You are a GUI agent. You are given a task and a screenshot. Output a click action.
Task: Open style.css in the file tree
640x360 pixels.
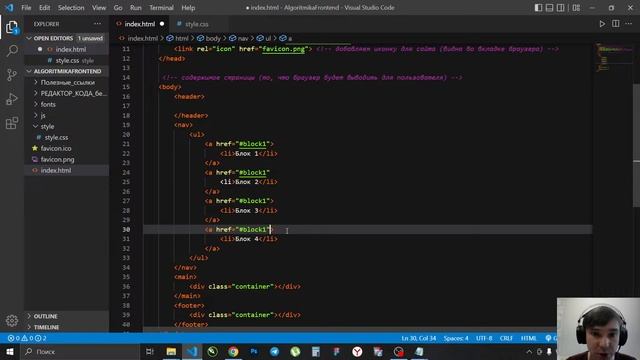(x=56, y=138)
